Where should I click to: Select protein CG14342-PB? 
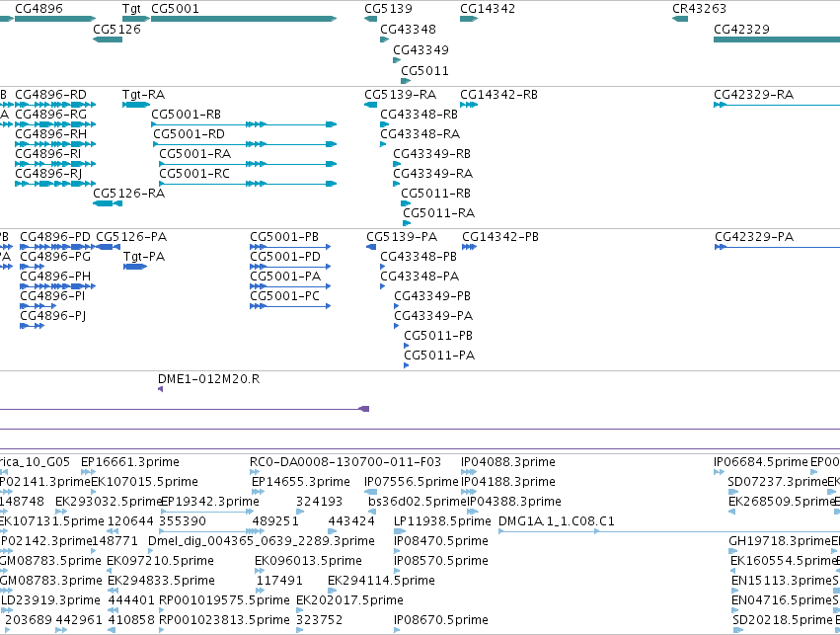point(469,247)
